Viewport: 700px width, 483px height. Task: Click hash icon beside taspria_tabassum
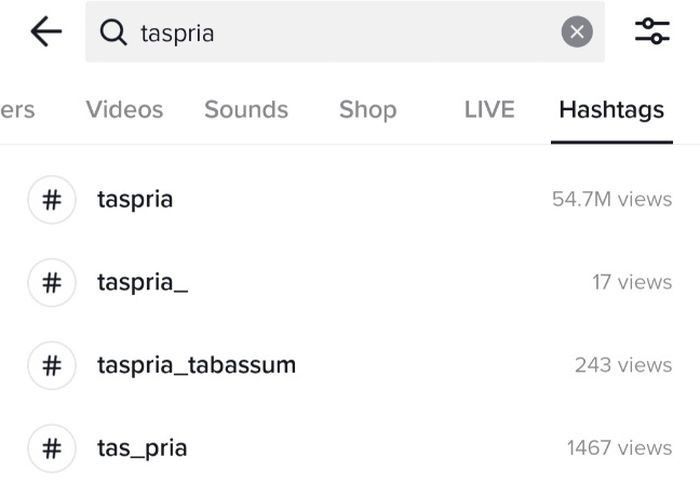click(x=51, y=365)
